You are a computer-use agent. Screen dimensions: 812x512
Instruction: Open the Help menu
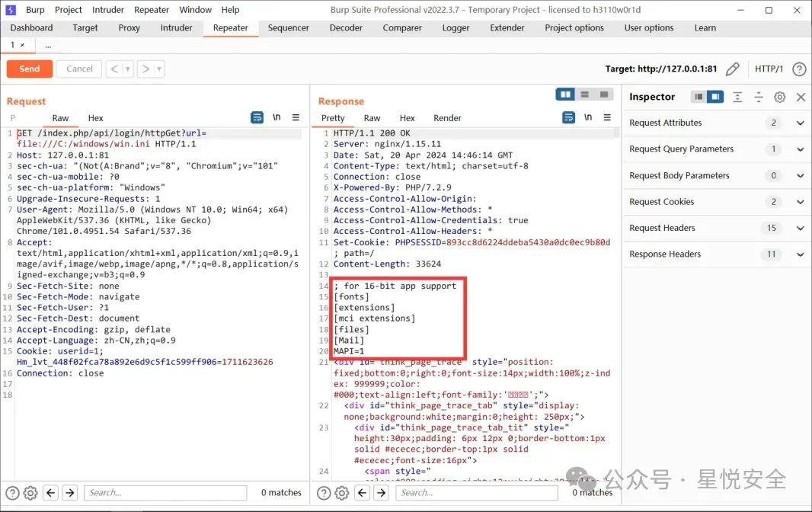(231, 10)
